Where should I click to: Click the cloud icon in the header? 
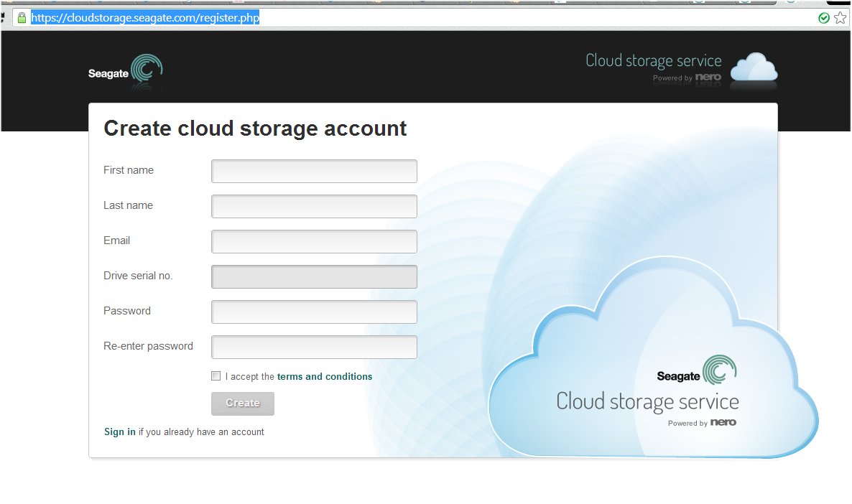pos(754,67)
